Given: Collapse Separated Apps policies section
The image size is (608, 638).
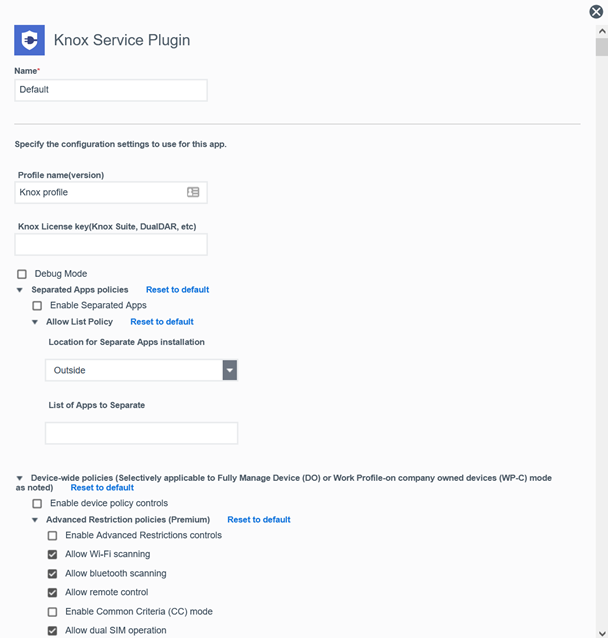Looking at the screenshot, I should pyautogui.click(x=20, y=290).
